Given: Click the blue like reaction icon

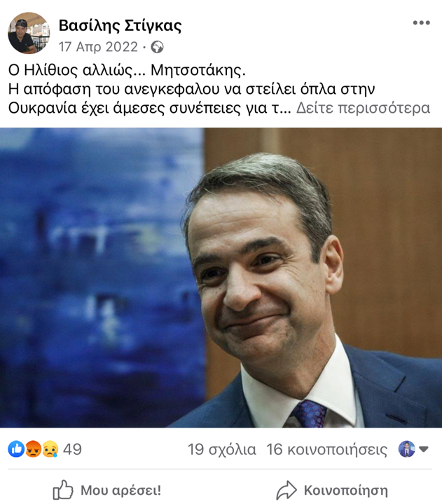Looking at the screenshot, I should pos(16,449).
